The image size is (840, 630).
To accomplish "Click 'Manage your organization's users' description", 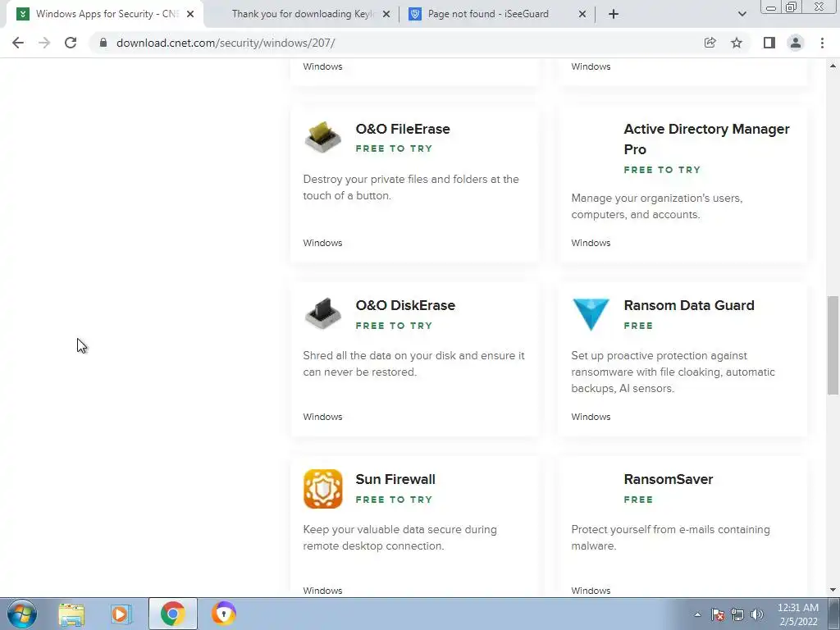I will (x=657, y=206).
